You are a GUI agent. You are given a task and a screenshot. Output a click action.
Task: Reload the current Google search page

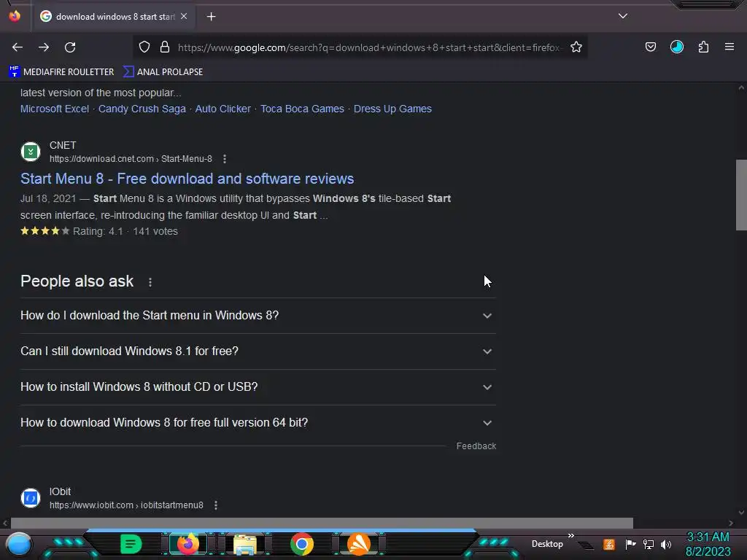click(x=70, y=47)
